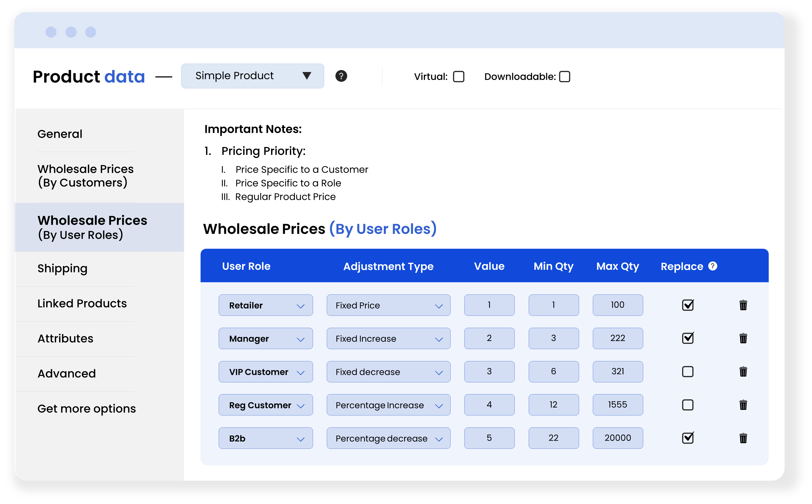Enable the Virtual checkbox
The height and width of the screenshot is (504, 812).
click(x=458, y=77)
